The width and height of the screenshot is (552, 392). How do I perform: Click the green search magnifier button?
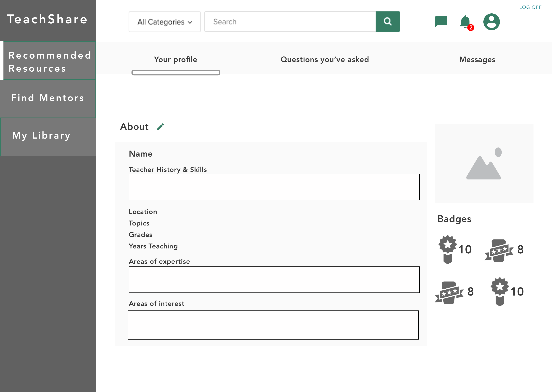click(x=387, y=21)
